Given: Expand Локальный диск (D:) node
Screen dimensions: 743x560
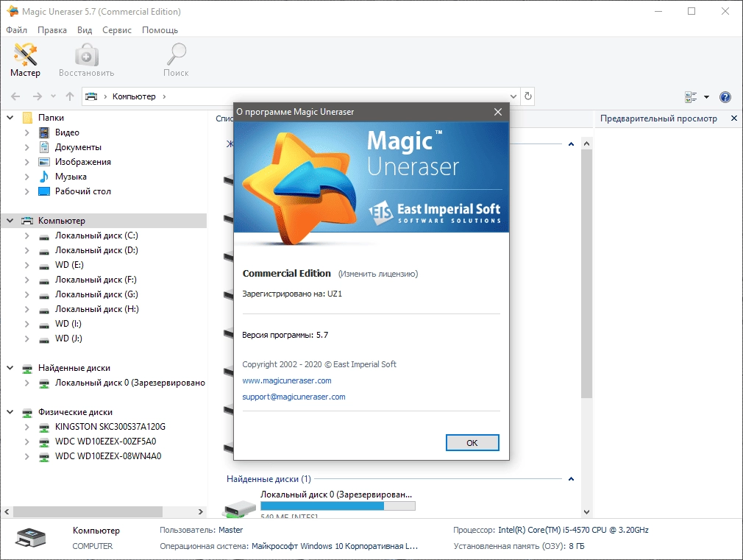Looking at the screenshot, I should tap(27, 250).
